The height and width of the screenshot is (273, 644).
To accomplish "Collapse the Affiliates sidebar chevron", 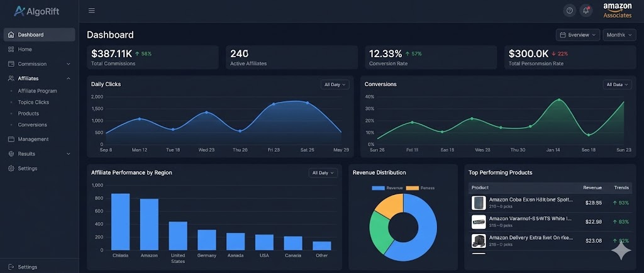I will click(x=69, y=79).
